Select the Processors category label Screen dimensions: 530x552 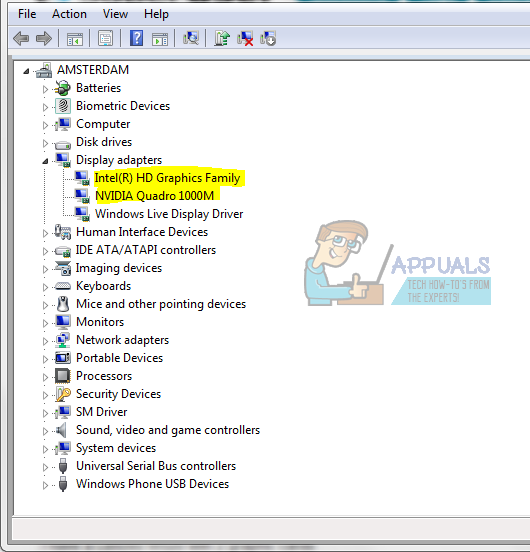point(104,376)
